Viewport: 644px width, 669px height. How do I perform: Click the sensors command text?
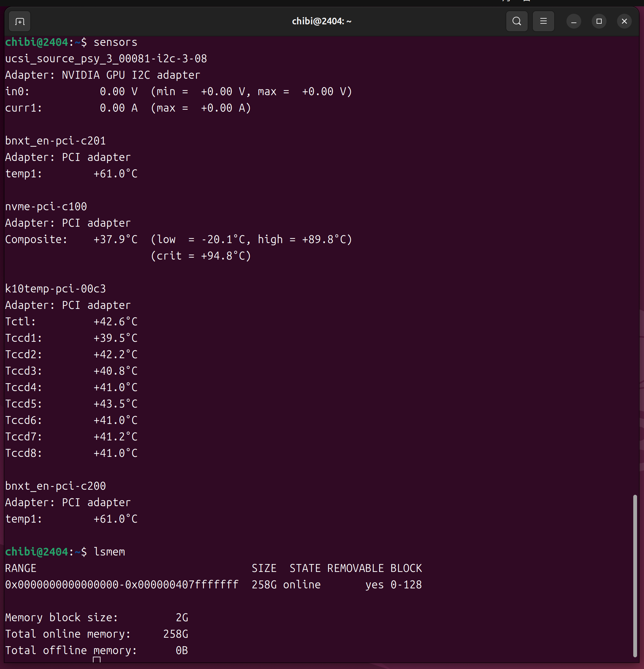click(x=115, y=42)
